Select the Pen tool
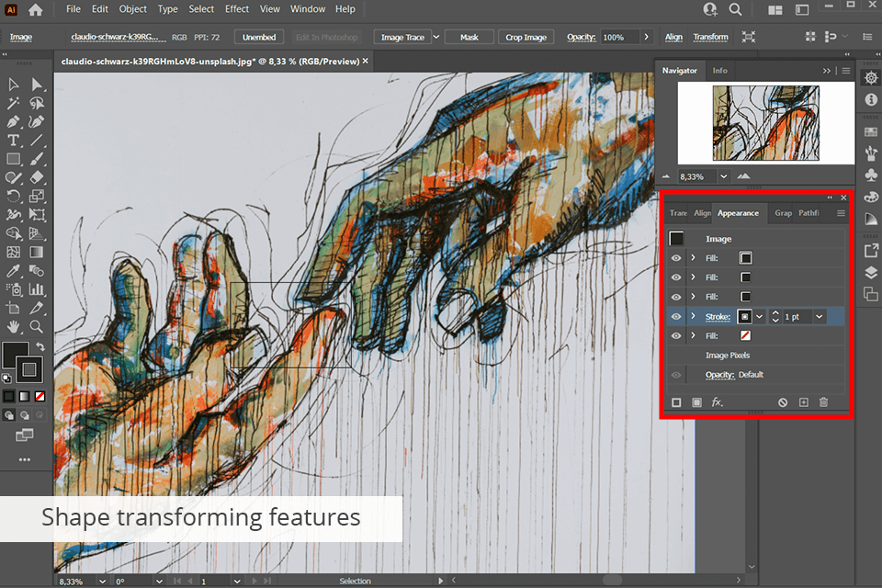882x588 pixels. 14,121
